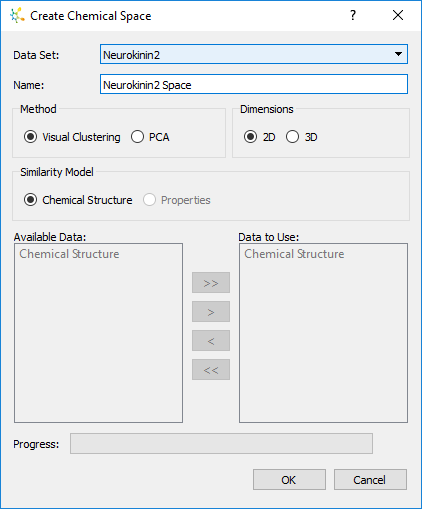
Task: Select Chemical Structure in Data to Use list
Action: [x=294, y=254]
